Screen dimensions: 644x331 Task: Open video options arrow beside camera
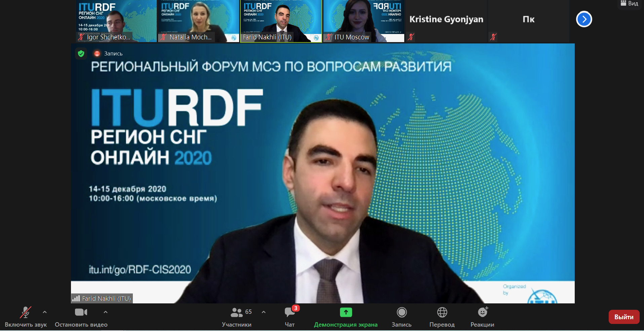[106, 312]
